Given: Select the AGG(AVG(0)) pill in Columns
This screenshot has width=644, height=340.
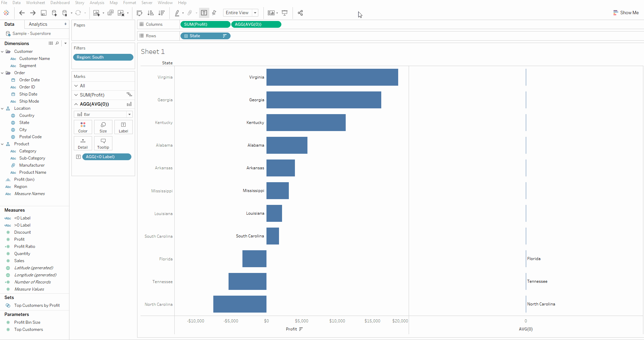Looking at the screenshot, I should (256, 24).
